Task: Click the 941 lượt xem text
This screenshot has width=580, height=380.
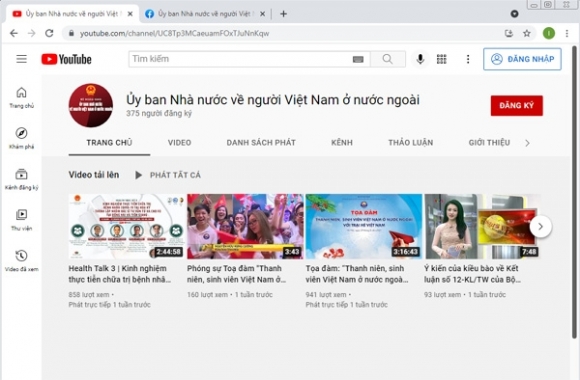Action: click(326, 295)
